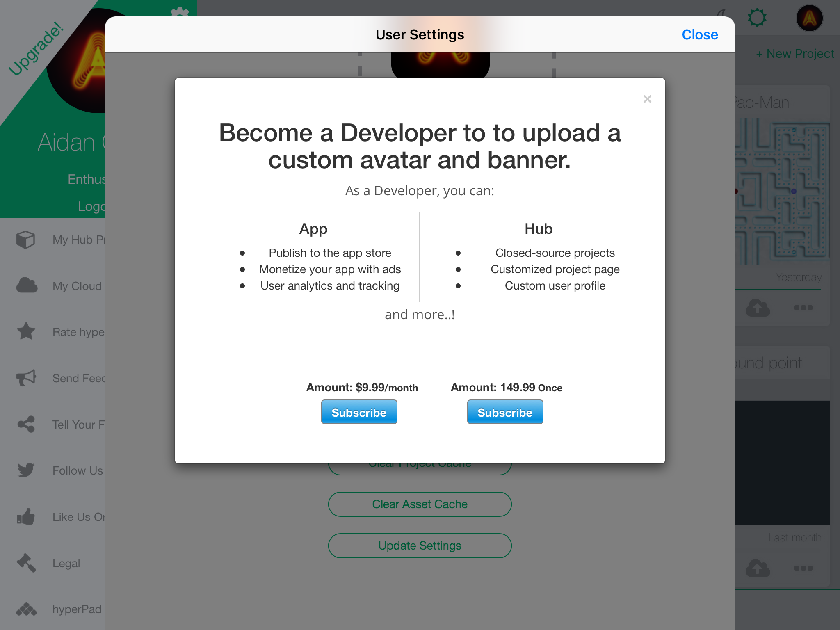Create a new project via + New Project
840x630 pixels.
point(794,54)
